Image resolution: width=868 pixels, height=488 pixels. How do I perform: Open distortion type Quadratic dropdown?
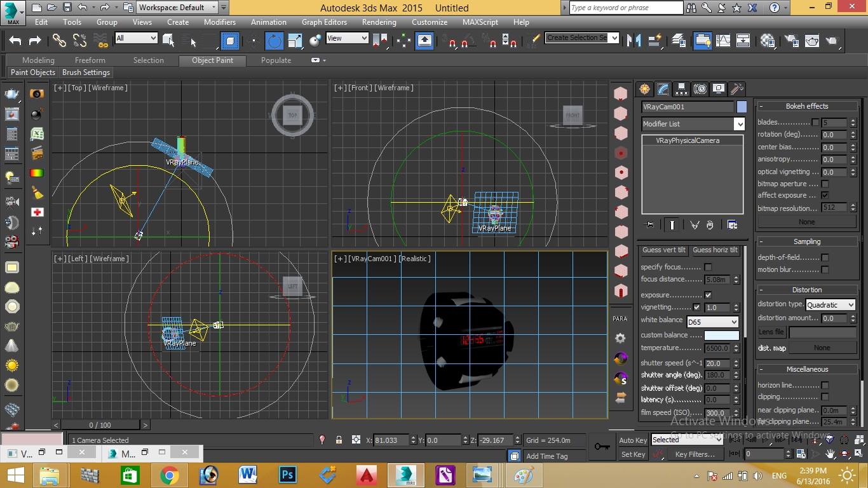point(831,305)
